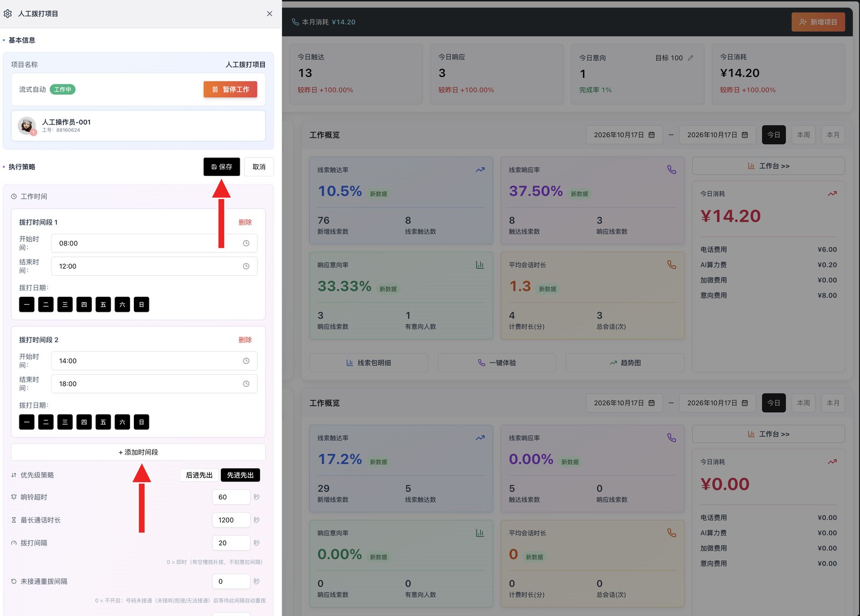The image size is (860, 616).
Task: Open the first 工作台 >> link button
Action: click(x=768, y=166)
